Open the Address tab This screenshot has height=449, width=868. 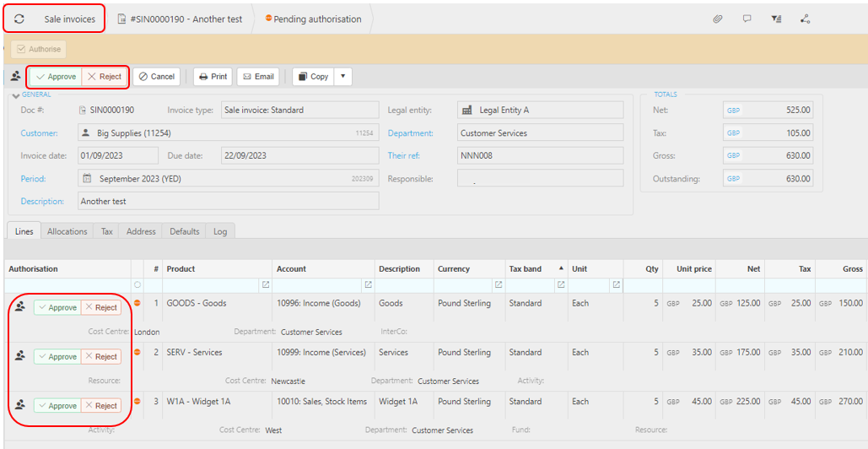(x=141, y=231)
